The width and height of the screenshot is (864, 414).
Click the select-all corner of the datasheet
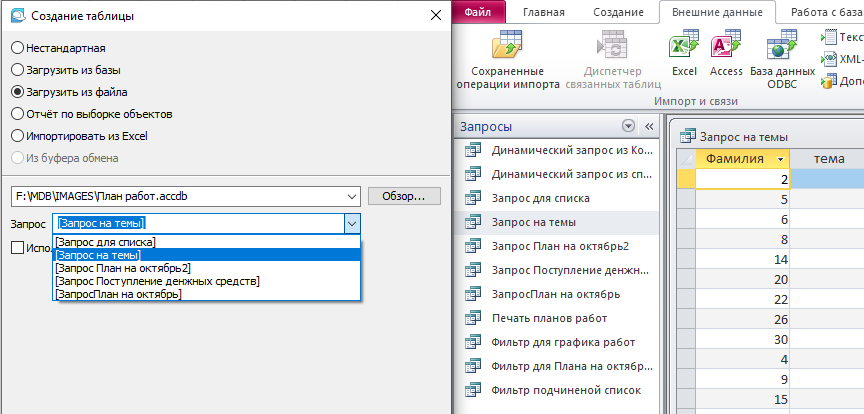[x=686, y=159]
